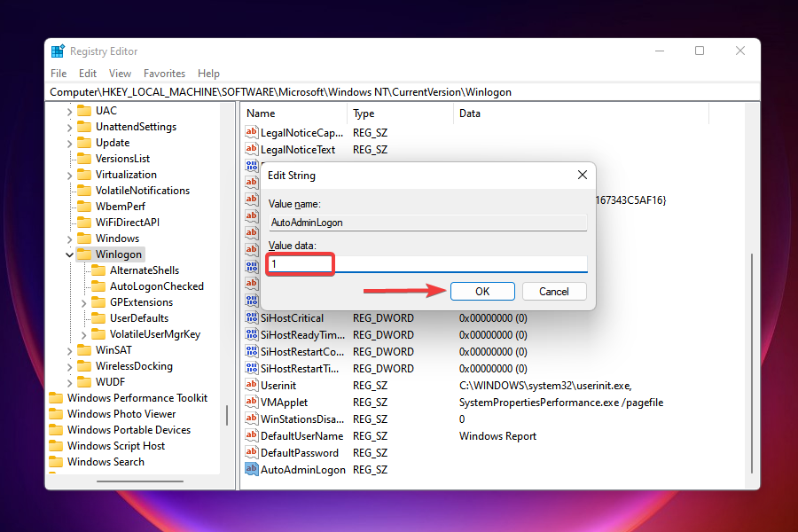Click the registry path address bar
Image resolution: width=798 pixels, height=532 pixels.
point(402,92)
